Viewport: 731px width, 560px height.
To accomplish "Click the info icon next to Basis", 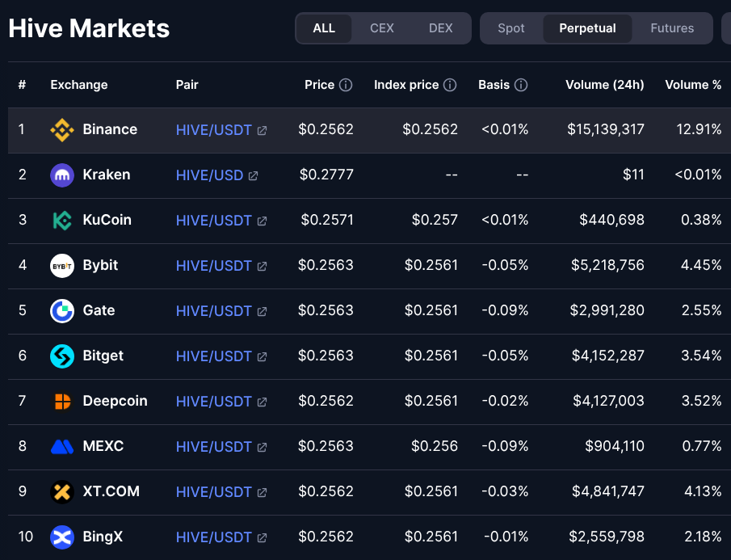I will [521, 85].
